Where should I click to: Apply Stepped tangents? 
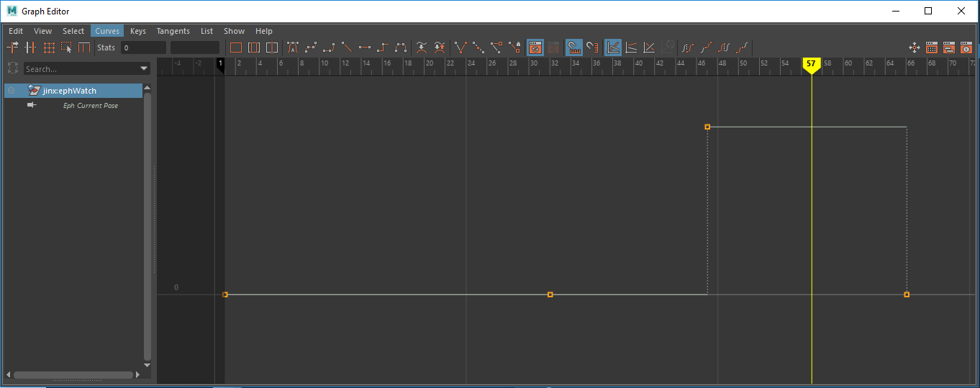(383, 48)
